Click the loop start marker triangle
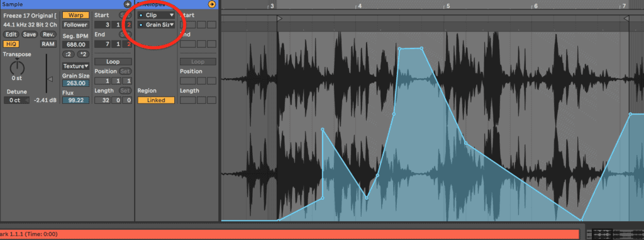The height and width of the screenshot is (240, 644). 280,18
